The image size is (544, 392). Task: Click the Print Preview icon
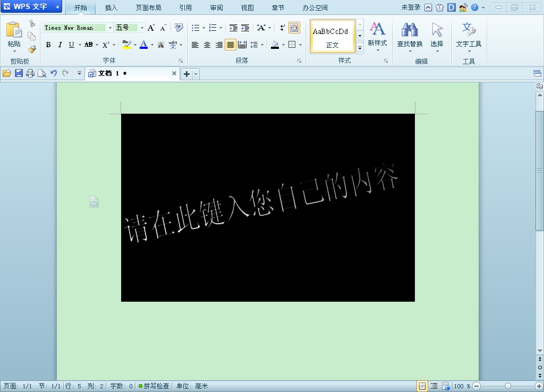[x=42, y=73]
